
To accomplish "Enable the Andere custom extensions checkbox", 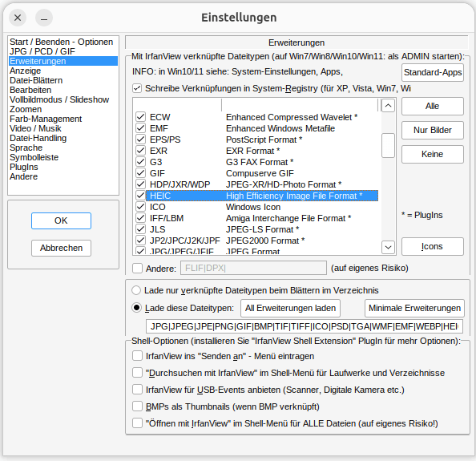I will pyautogui.click(x=137, y=268).
